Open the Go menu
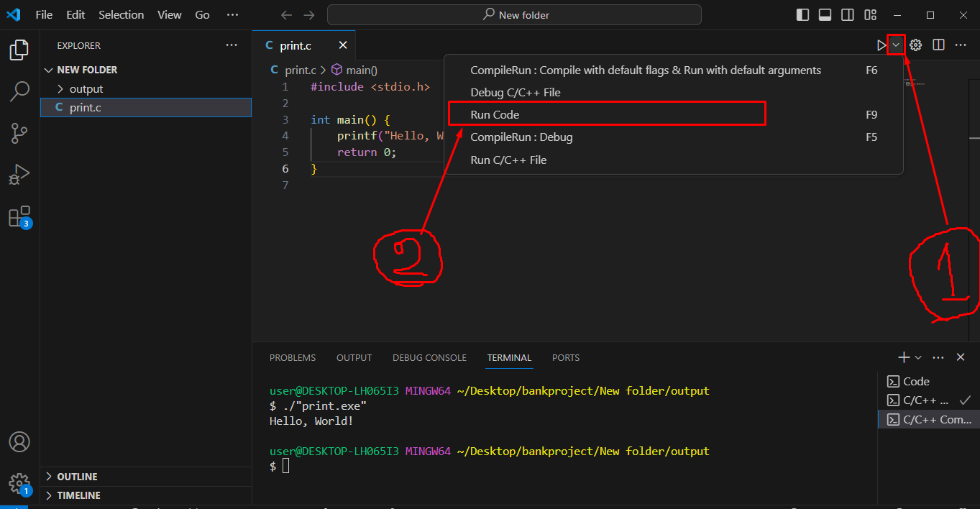This screenshot has width=980, height=509. click(x=202, y=14)
